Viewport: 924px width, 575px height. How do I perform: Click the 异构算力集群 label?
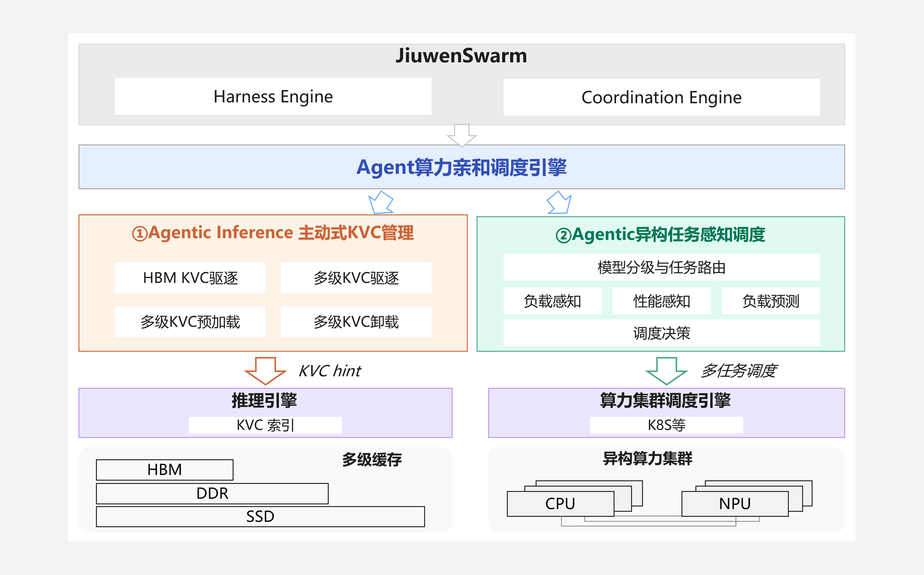[x=648, y=458]
